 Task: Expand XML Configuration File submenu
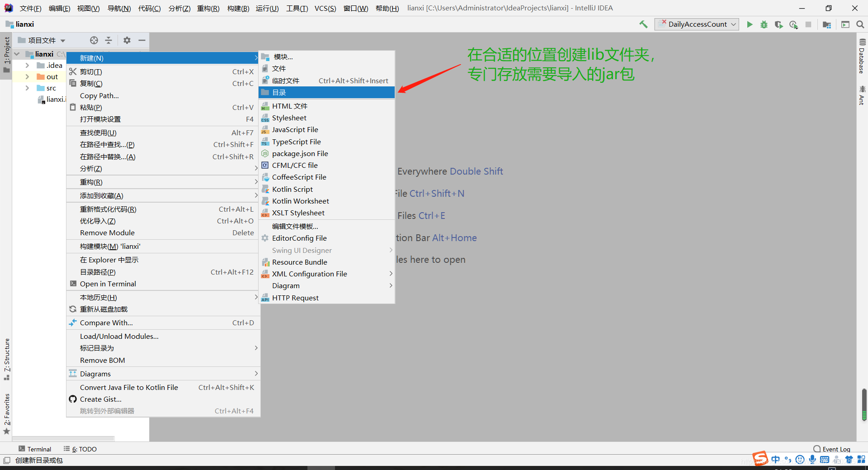tap(327, 274)
